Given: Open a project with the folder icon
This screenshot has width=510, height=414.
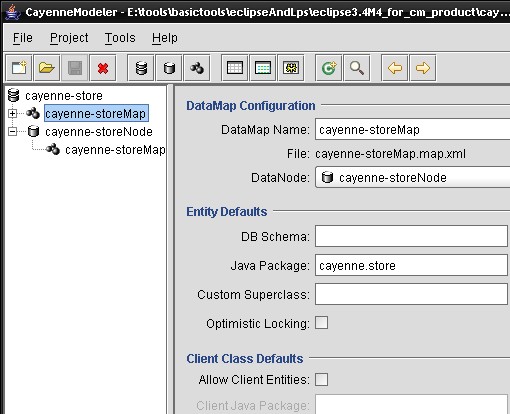Looking at the screenshot, I should pyautogui.click(x=47, y=68).
